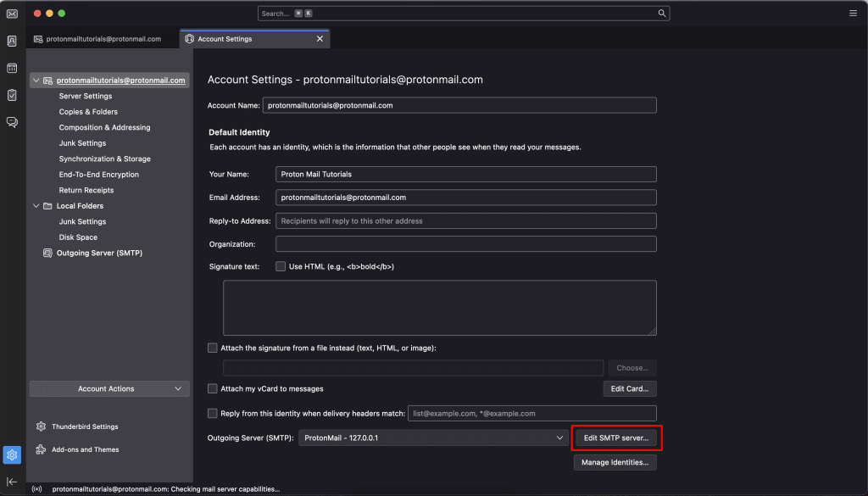
Task: Click the green window zoom button
Action: click(61, 14)
